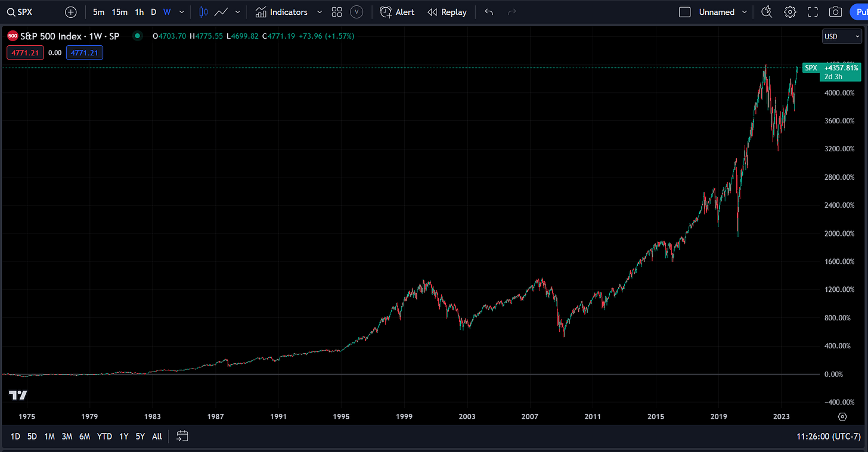Click the red 500 symbol logo
Screen dimensions: 868x452
pyautogui.click(x=11, y=36)
